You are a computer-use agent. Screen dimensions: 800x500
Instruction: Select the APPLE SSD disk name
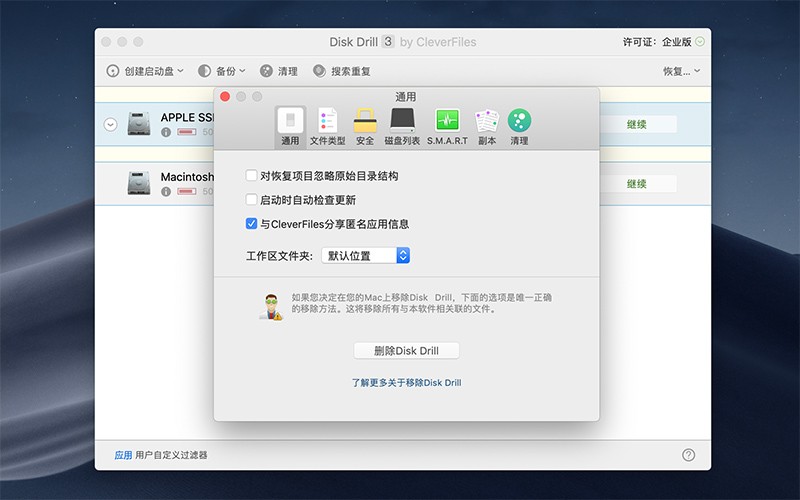point(187,117)
